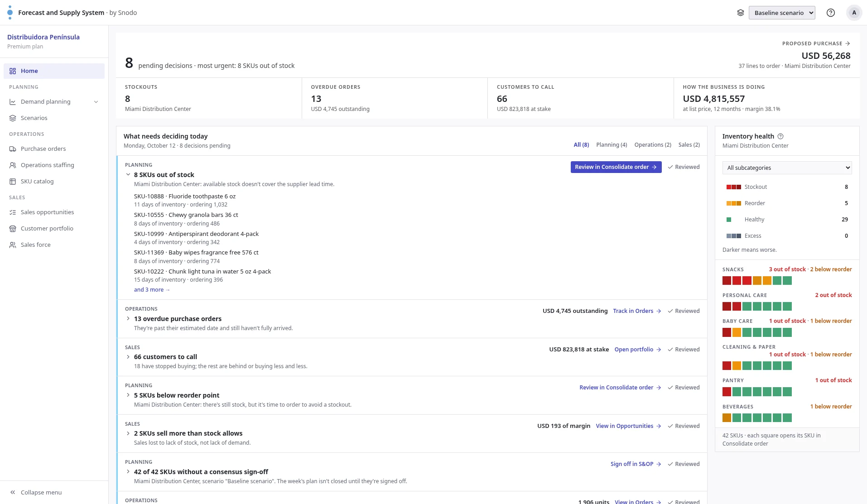Open the user avatar 'A' menu
The image size is (867, 504).
tap(854, 13)
